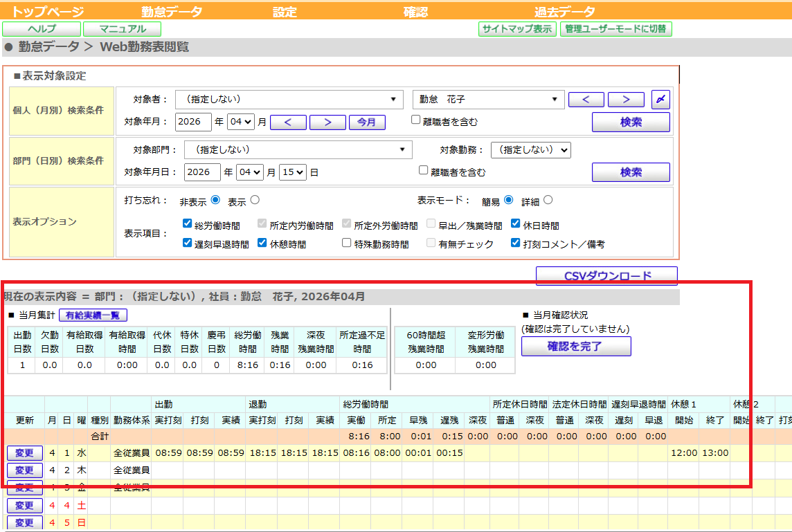Jump to current month with 今月
The image size is (792, 532).
[367, 122]
